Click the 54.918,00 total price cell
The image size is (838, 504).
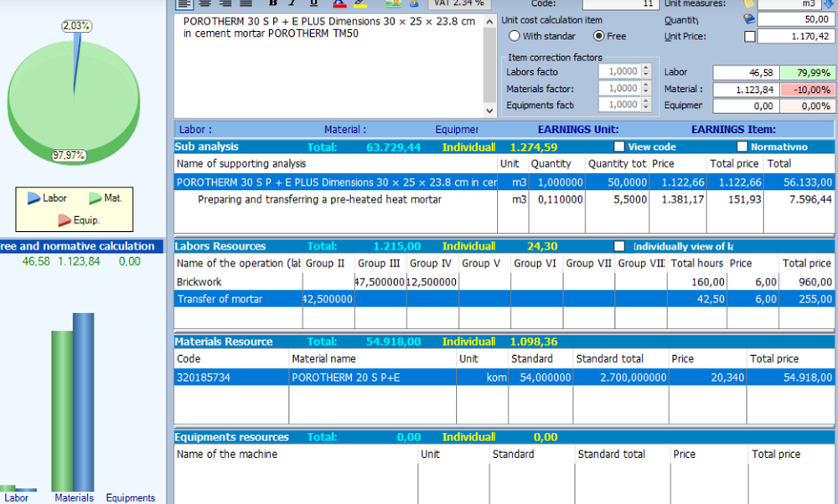coord(790,377)
